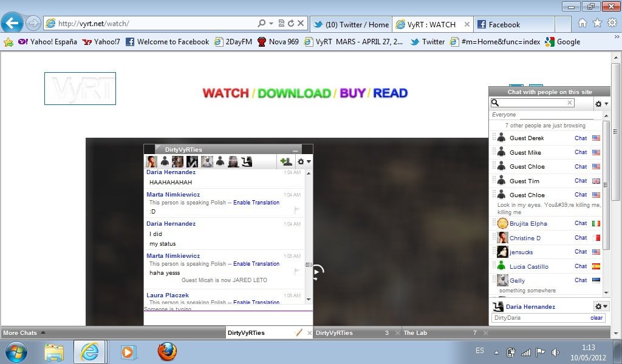Open chat sidebar settings gear dropdown

pyautogui.click(x=601, y=104)
